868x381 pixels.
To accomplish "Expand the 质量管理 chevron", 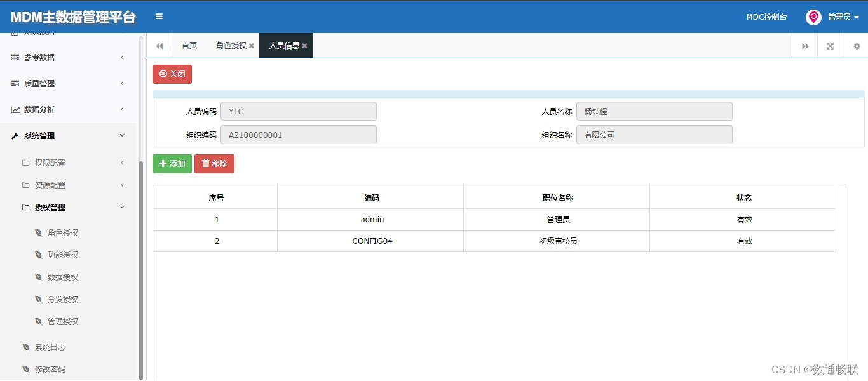I will (x=122, y=83).
